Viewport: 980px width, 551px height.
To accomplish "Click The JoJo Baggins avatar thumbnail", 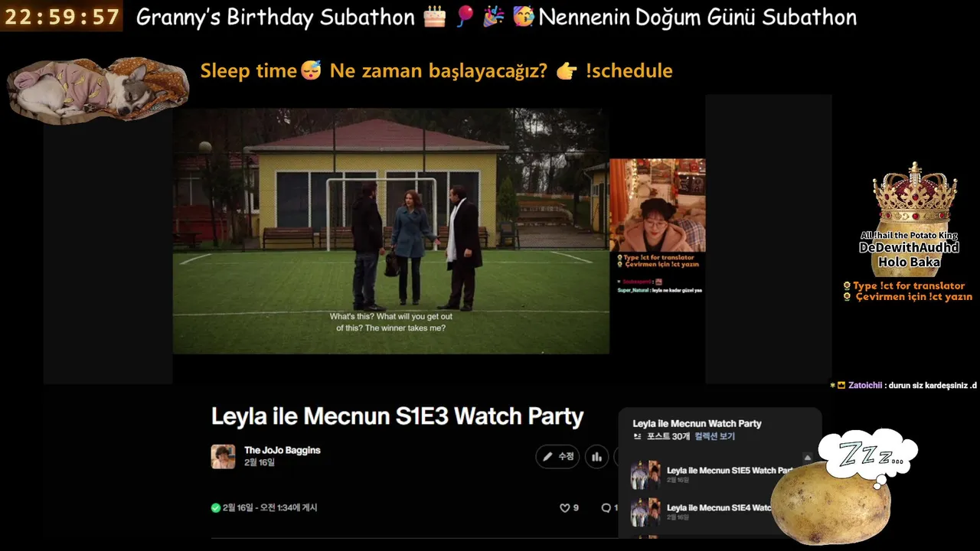I will (x=223, y=456).
